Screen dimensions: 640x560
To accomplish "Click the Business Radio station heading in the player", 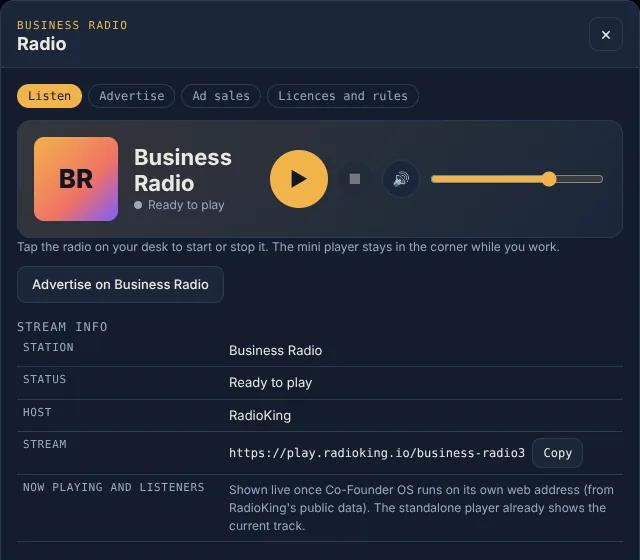I will (x=183, y=170).
